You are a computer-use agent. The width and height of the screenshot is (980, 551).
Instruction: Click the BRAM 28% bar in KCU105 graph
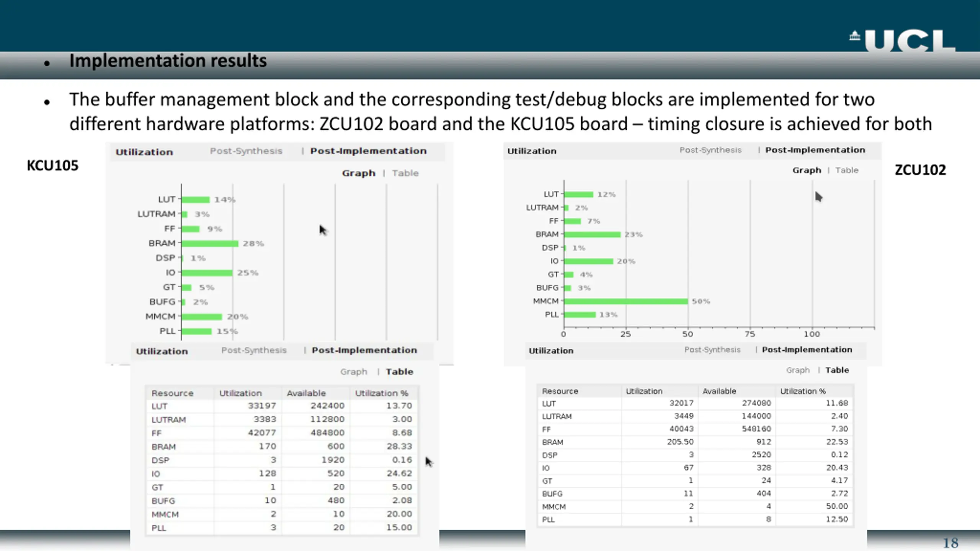[210, 244]
